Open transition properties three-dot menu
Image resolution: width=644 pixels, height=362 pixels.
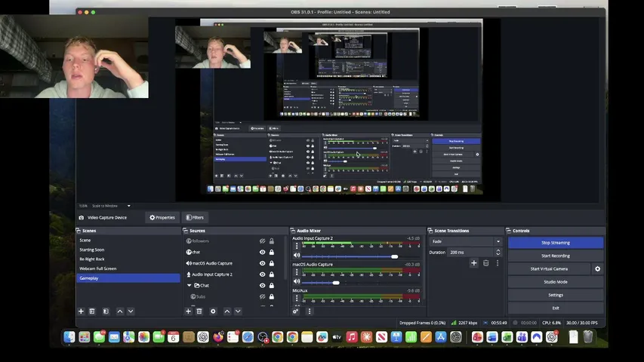tap(498, 262)
